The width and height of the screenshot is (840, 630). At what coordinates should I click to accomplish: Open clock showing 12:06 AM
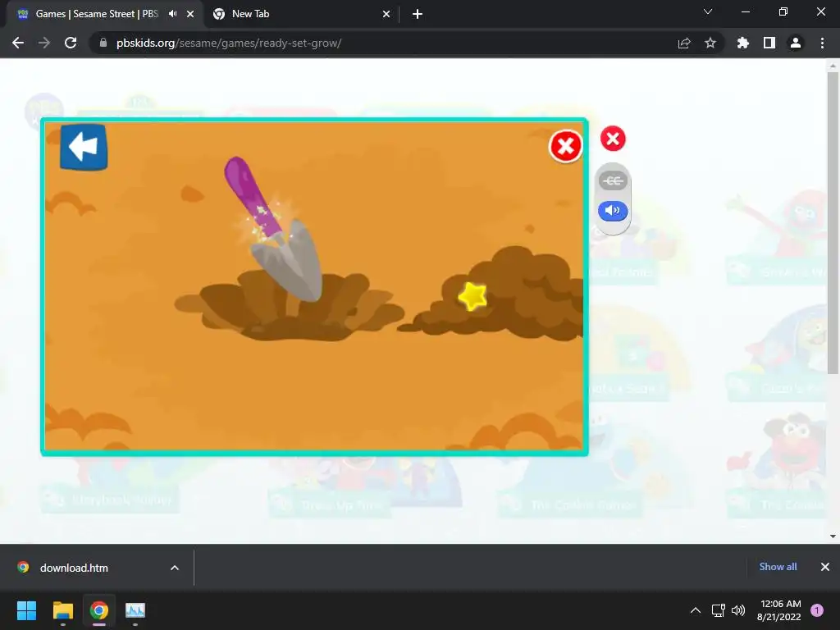(x=779, y=610)
